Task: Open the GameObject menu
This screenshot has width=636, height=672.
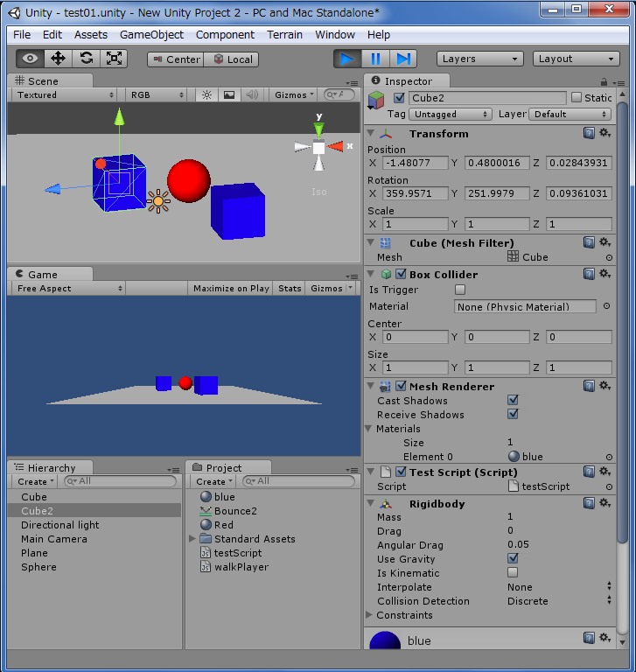Action: (151, 34)
